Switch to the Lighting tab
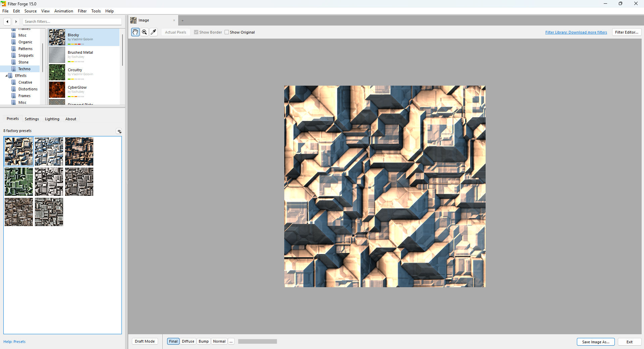Viewport: 644px width, 349px height. pos(52,119)
